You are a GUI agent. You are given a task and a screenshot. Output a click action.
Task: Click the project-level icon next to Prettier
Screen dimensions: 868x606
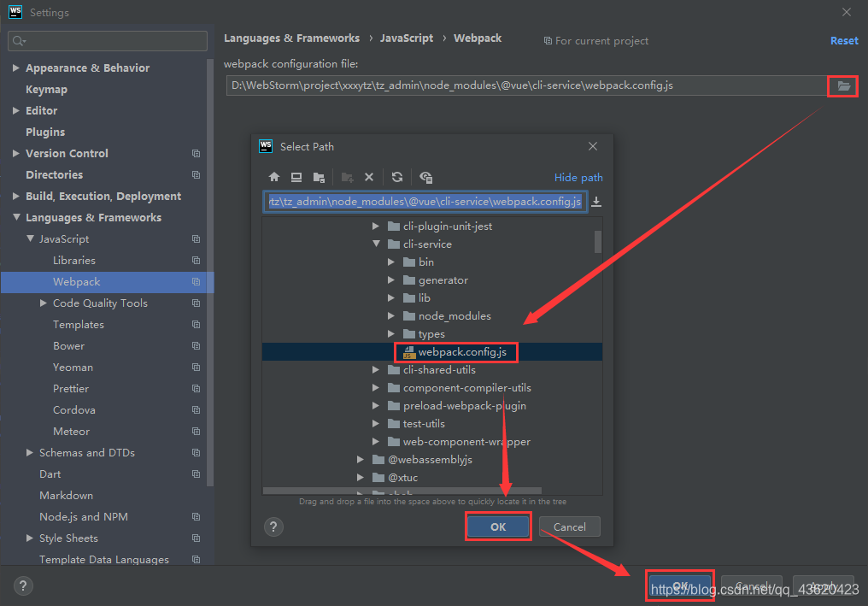[196, 388]
